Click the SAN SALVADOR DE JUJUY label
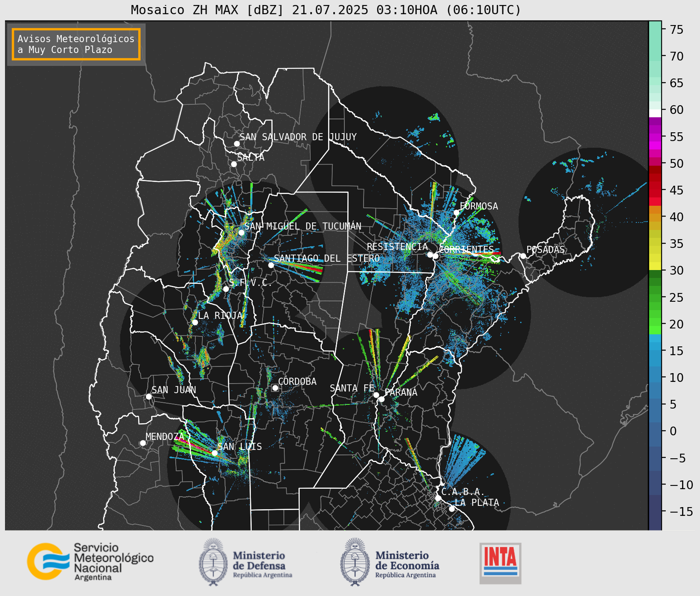 [298, 137]
